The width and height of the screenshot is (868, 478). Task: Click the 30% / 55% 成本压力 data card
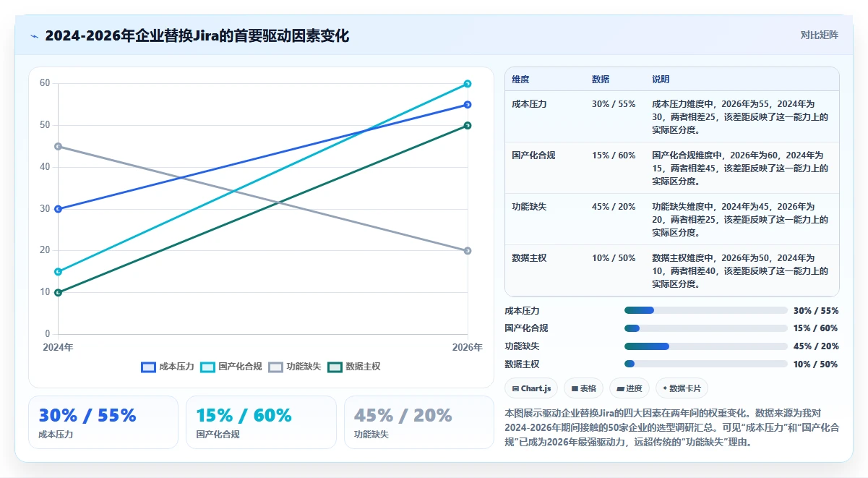[x=103, y=422]
